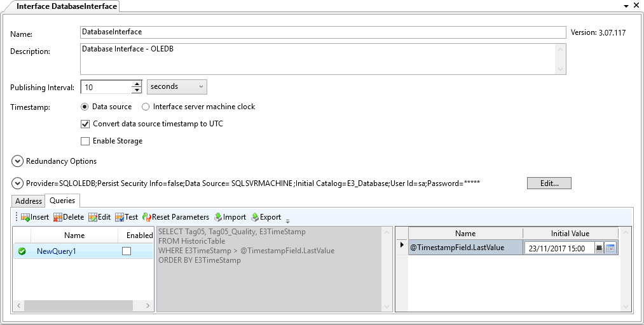The width and height of the screenshot is (644, 325).
Task: Select the Queries tab
Action: 62,201
